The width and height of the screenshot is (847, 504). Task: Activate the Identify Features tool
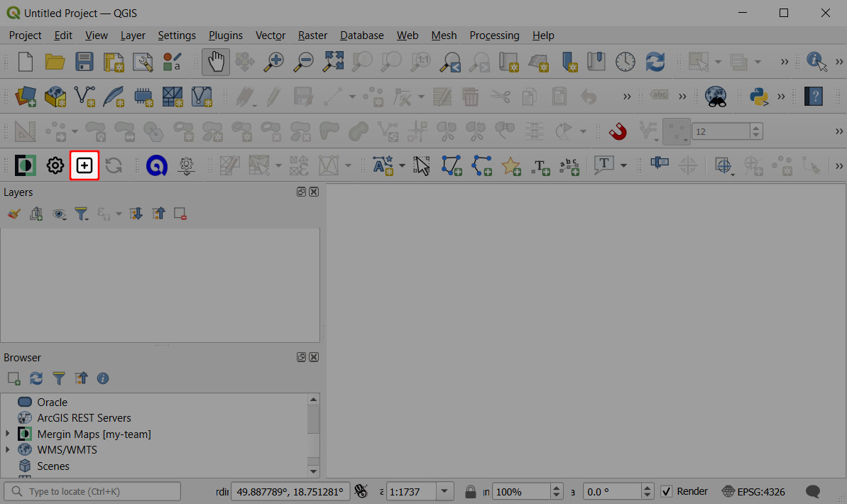(816, 62)
